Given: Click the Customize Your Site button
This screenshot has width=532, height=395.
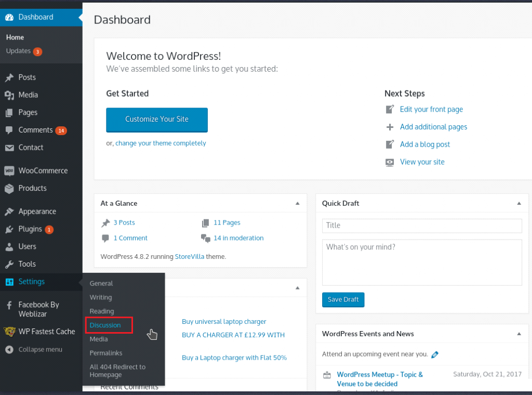Looking at the screenshot, I should tap(156, 120).
